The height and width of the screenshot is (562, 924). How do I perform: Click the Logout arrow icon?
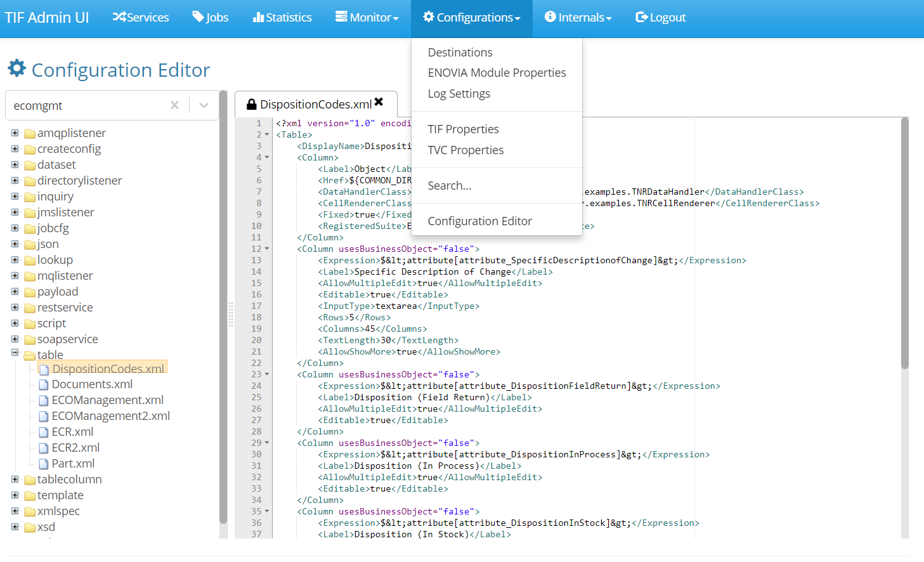(641, 17)
